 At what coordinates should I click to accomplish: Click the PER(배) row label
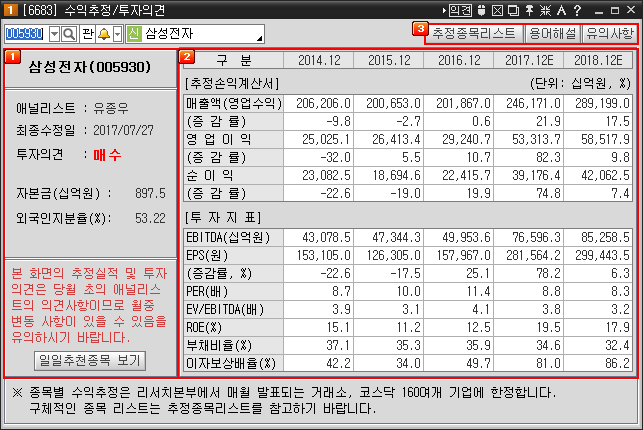pyautogui.click(x=233, y=291)
